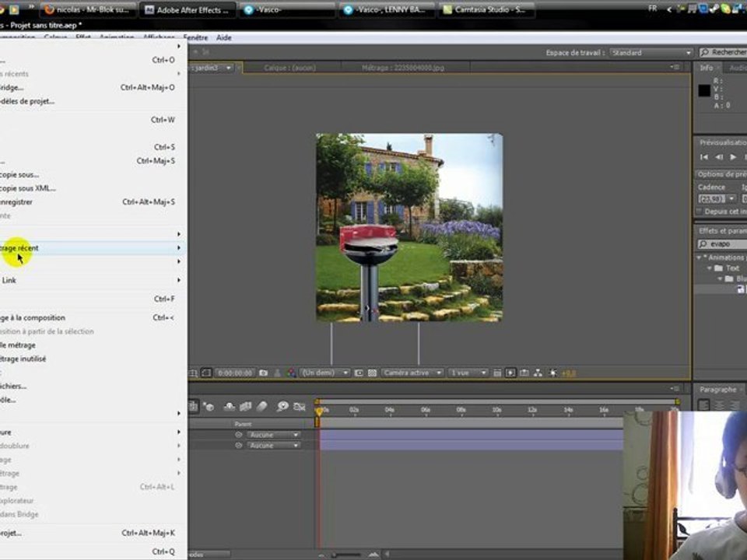
Task: Click the region of interest icon
Action: click(x=359, y=373)
